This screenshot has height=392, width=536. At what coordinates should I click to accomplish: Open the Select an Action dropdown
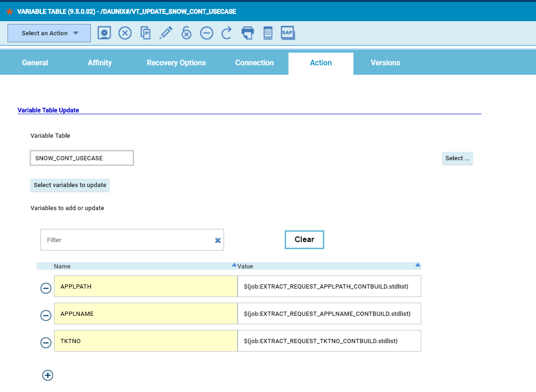click(x=49, y=33)
